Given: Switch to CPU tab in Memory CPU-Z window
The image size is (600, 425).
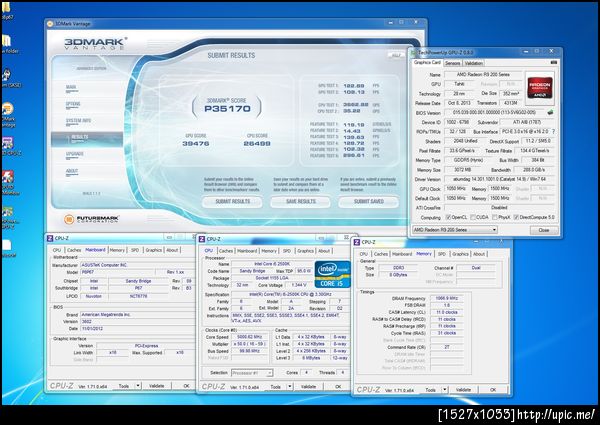Looking at the screenshot, I should pyautogui.click(x=364, y=254).
